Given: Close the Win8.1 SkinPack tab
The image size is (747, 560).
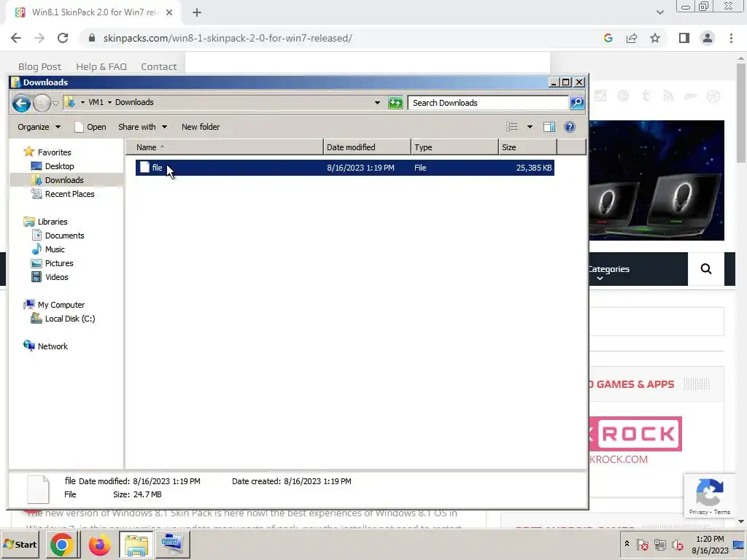Looking at the screenshot, I should (x=169, y=12).
